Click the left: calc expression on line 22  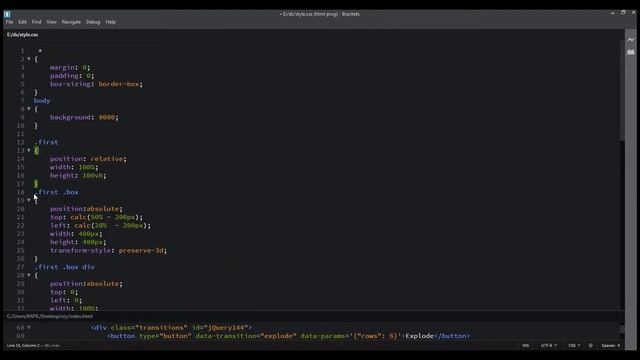point(100,226)
